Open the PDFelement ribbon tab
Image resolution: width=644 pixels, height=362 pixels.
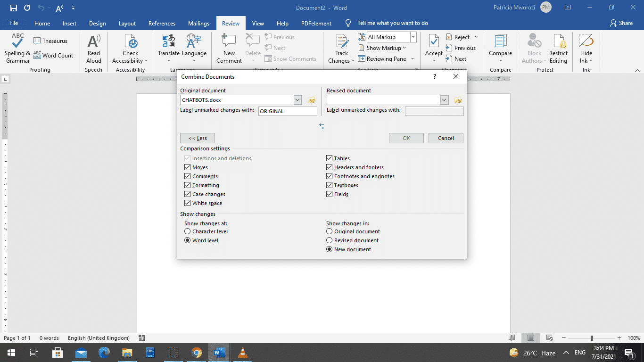point(316,23)
